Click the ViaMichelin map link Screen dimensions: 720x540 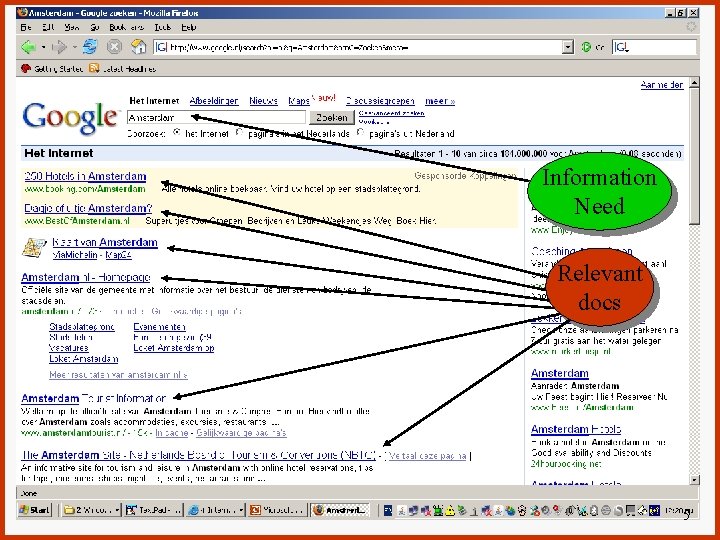coord(75,254)
